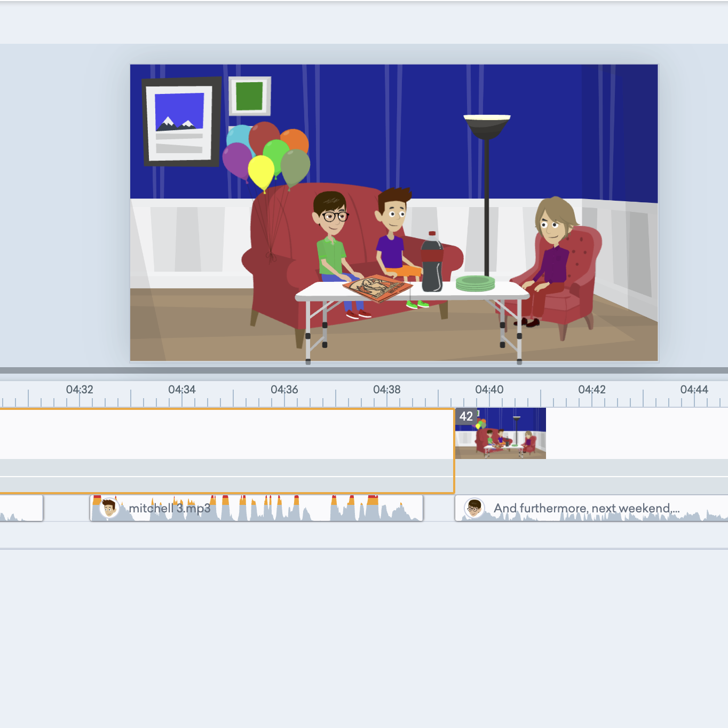
Task: Select the 'And furthermore, next weekend,...' clip text
Action: tap(587, 508)
